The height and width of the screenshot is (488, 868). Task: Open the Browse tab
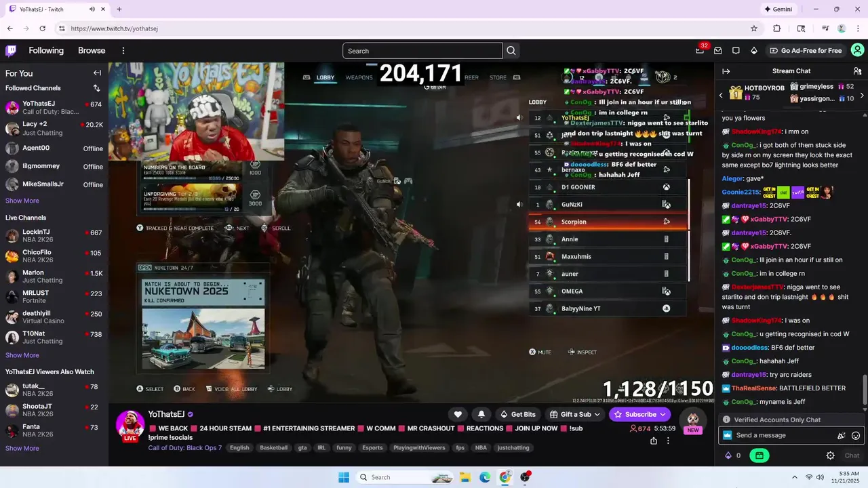pos(92,51)
